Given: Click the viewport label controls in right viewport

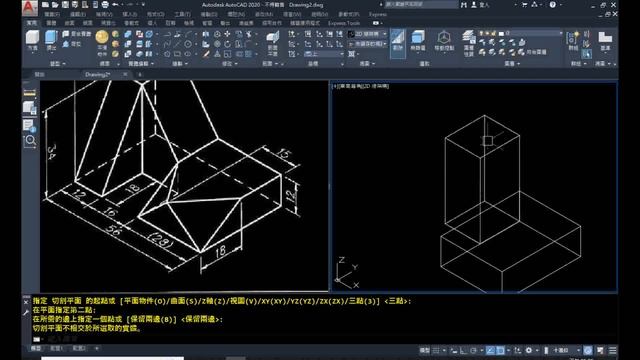Looking at the screenshot, I should pos(360,86).
